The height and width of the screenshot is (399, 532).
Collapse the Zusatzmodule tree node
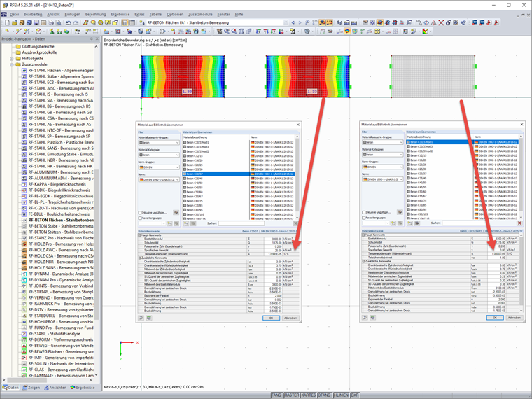click(12, 64)
